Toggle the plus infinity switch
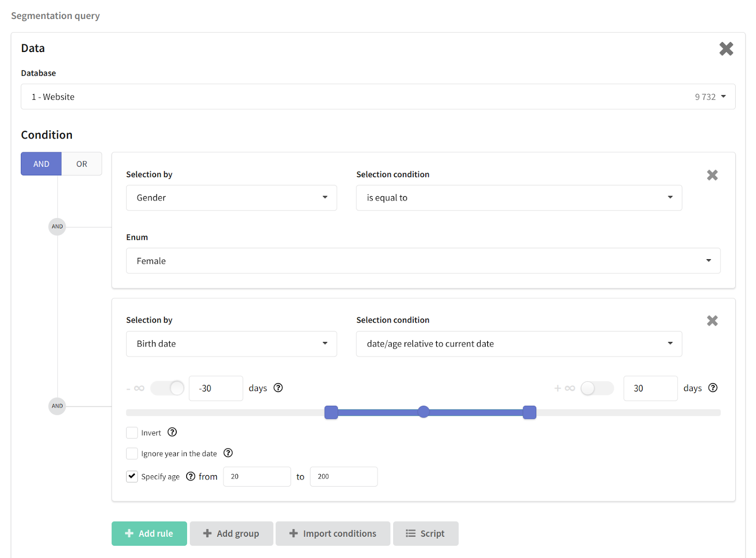 click(x=597, y=388)
